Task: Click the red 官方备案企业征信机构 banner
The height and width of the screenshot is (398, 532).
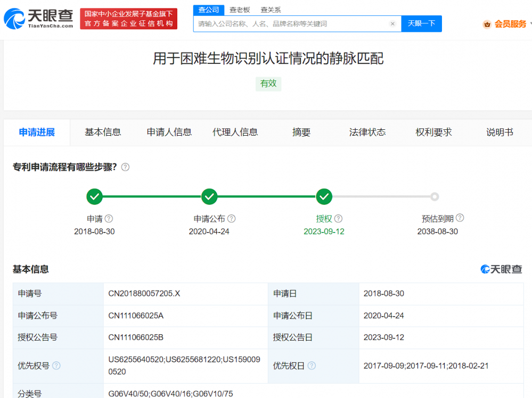Action: pyautogui.click(x=128, y=19)
